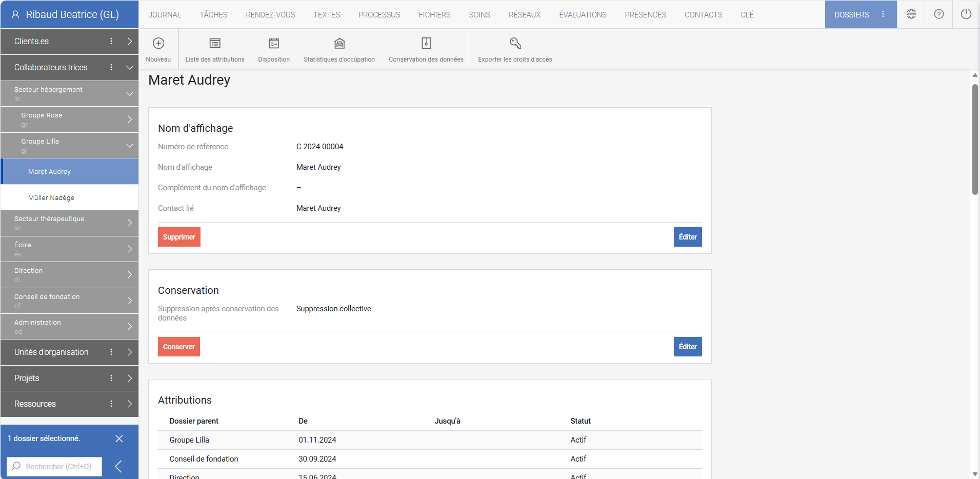Viewport: 980px width, 479px height.
Task: Click Exporter les droits d'accès key icon
Action: coord(515,44)
